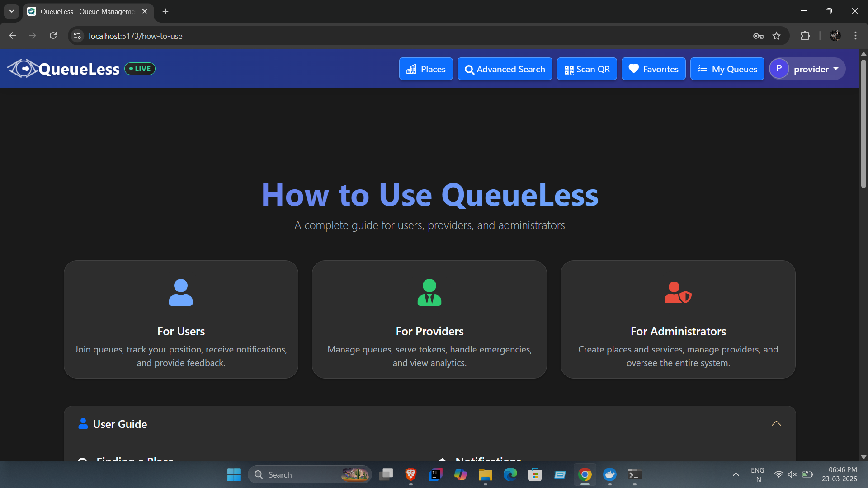Select the For Administrators card
The height and width of the screenshot is (488, 868).
click(x=678, y=319)
